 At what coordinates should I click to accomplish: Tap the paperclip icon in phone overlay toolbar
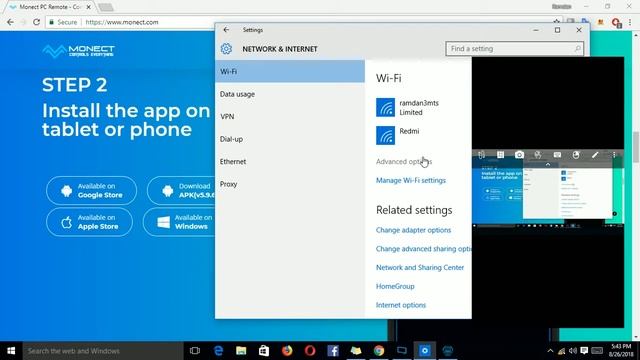482,155
